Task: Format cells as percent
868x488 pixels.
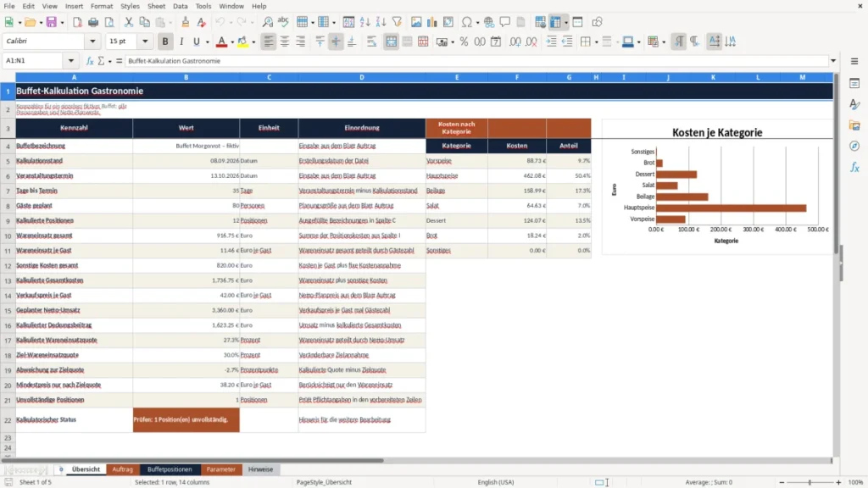Action: click(x=464, y=42)
